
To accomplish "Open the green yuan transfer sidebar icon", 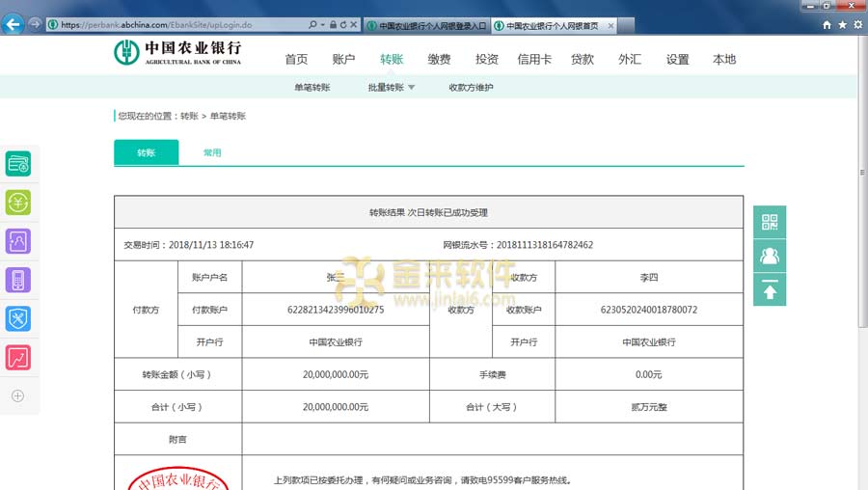I will [x=18, y=203].
